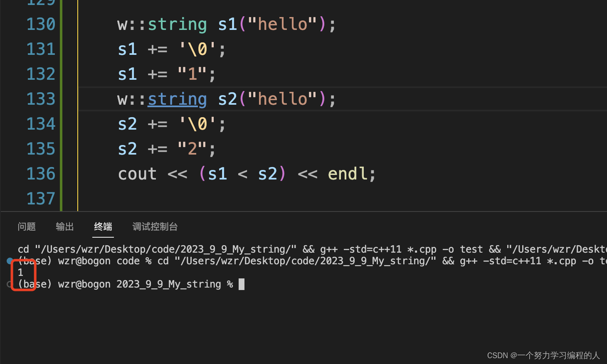Click wzr@bogon in the last terminal prompt
Viewport: 607px width, 364px height.
tap(84, 284)
